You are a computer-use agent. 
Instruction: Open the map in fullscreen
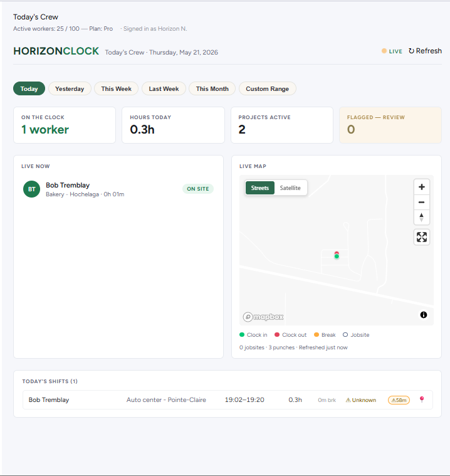pos(421,237)
